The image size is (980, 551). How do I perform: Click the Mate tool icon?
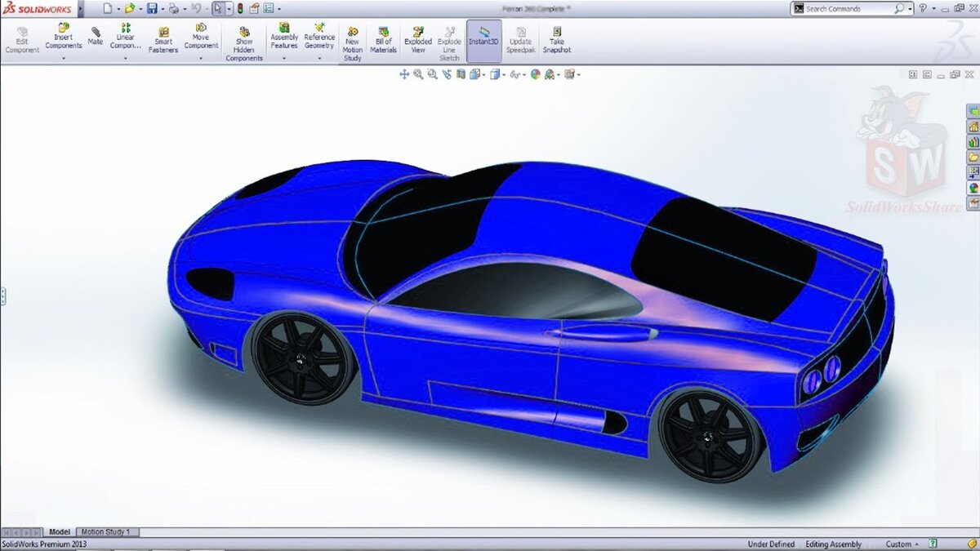click(96, 35)
